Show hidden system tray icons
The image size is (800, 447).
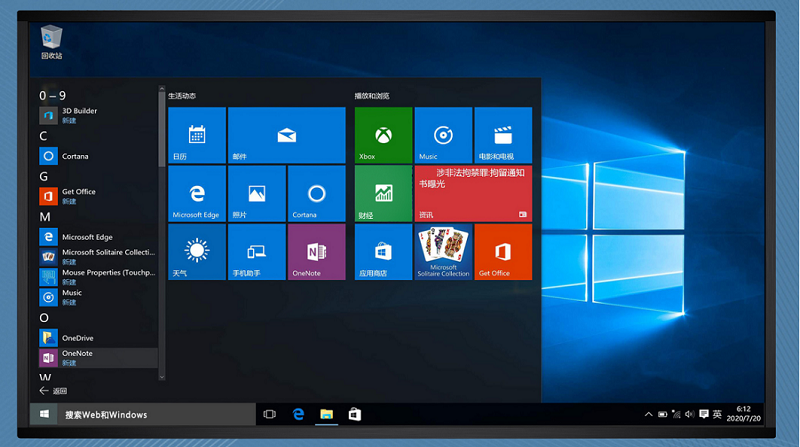[x=648, y=414]
